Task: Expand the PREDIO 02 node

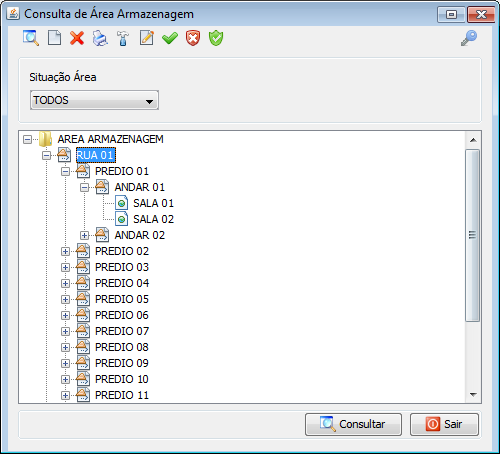Action: [x=65, y=251]
